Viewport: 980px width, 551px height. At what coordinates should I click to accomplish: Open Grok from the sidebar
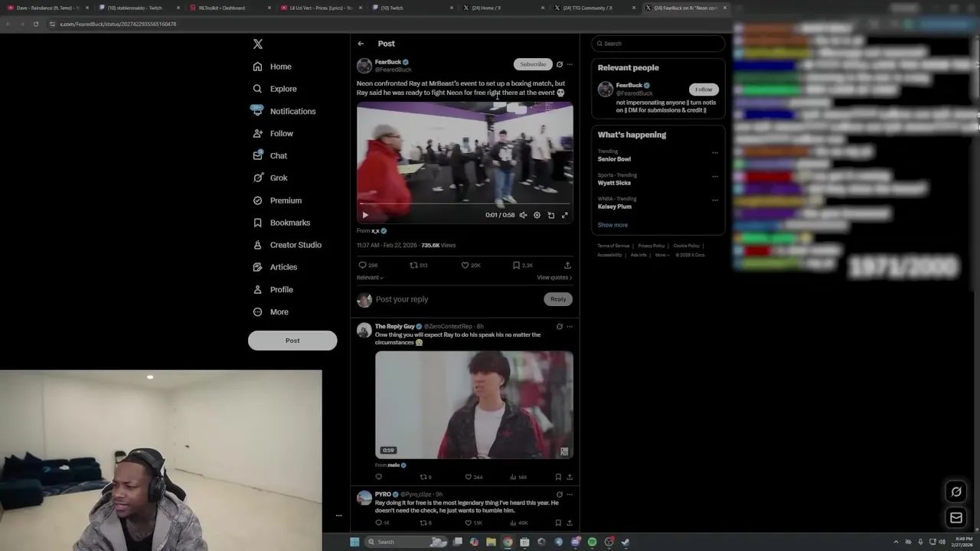270,178
